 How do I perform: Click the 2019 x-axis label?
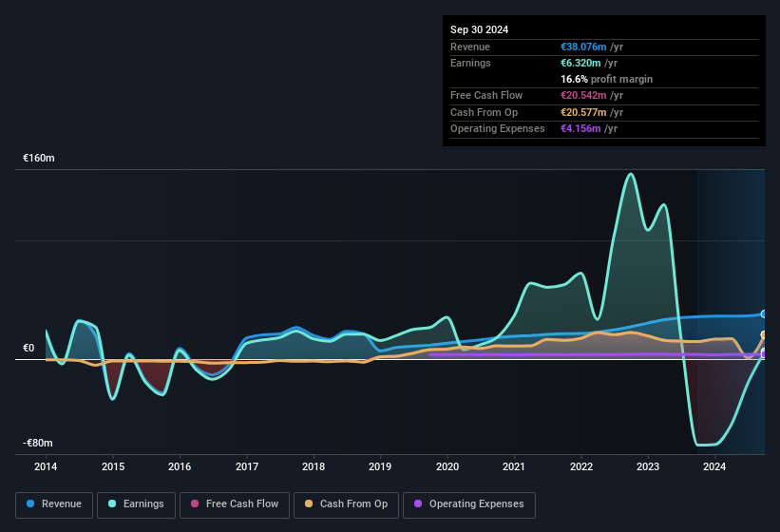click(x=380, y=466)
